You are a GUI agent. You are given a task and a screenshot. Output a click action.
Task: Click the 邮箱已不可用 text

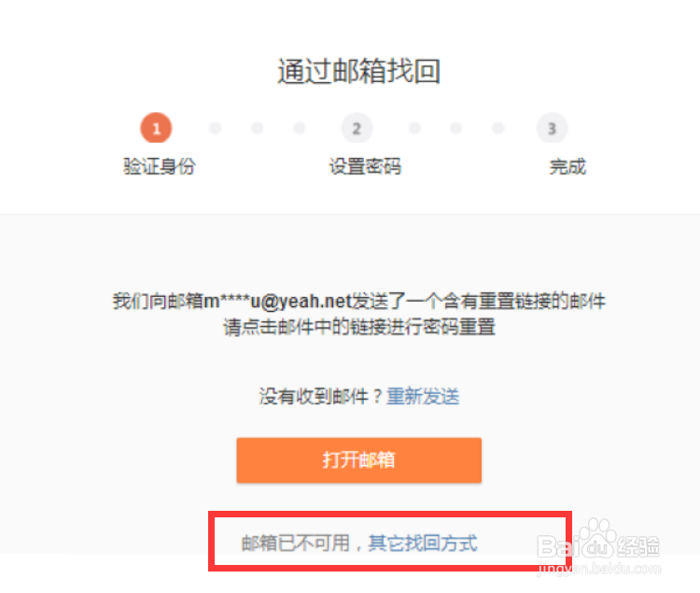296,543
